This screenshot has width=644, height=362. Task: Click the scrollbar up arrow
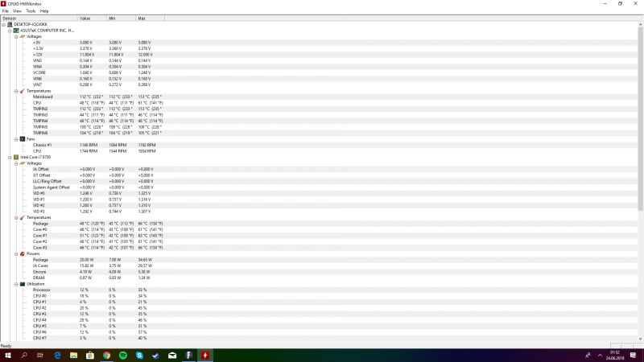tap(640, 25)
